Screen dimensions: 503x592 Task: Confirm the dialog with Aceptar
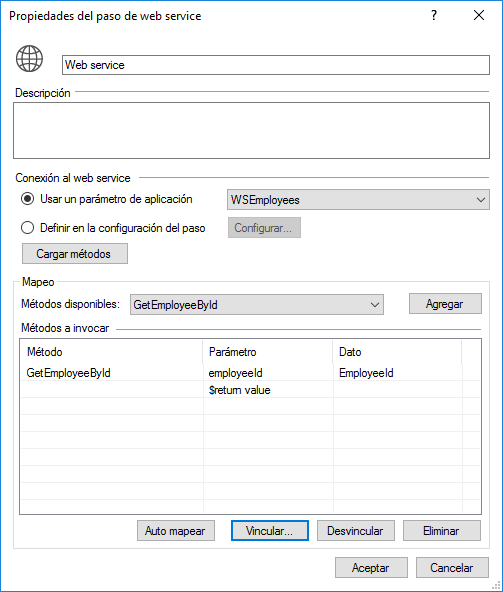click(x=371, y=567)
